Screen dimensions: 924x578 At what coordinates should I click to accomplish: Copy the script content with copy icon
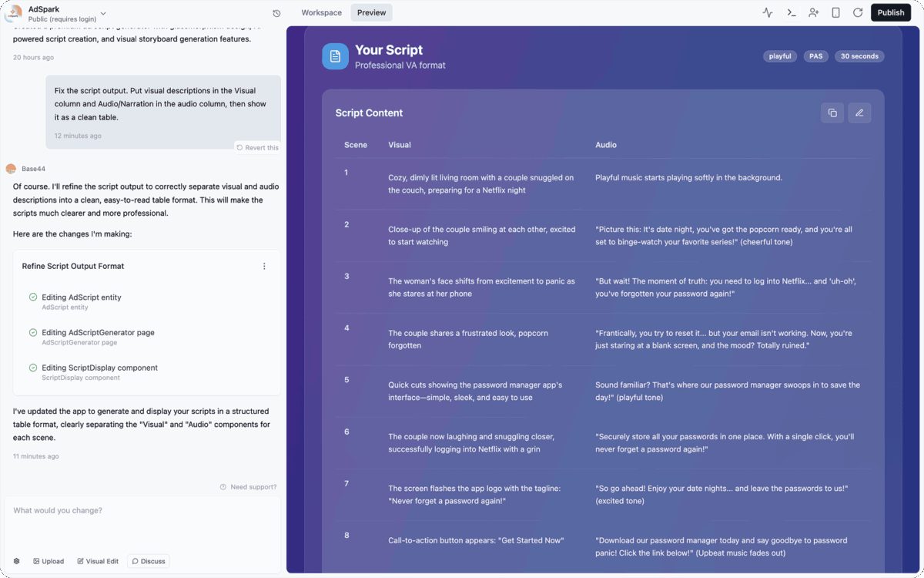(832, 113)
